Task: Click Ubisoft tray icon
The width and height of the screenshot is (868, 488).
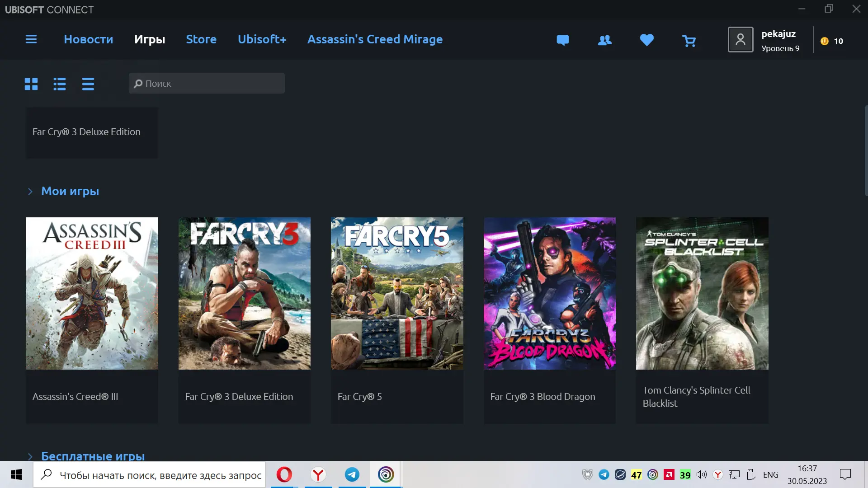Action: click(x=653, y=474)
